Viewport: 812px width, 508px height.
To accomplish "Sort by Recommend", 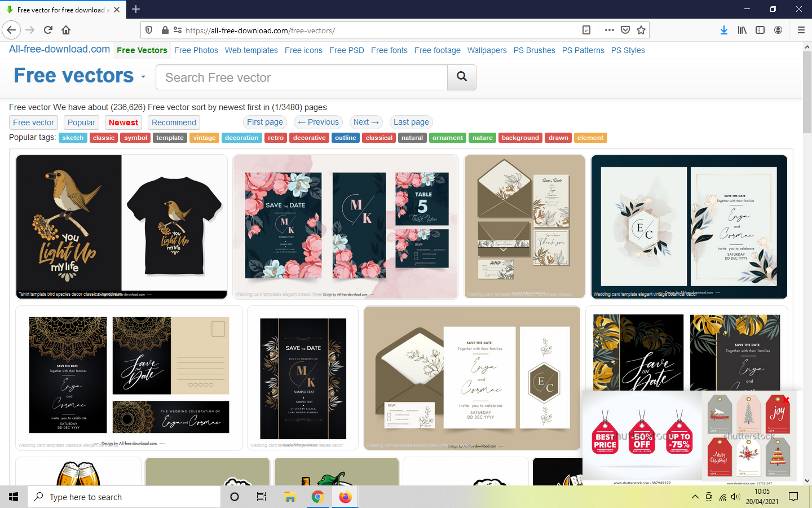I will click(174, 122).
